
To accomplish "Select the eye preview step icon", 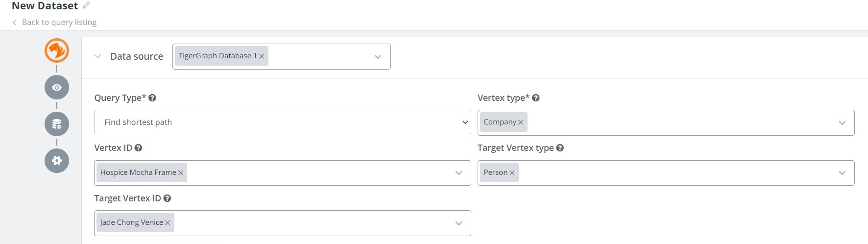I will pos(57,88).
